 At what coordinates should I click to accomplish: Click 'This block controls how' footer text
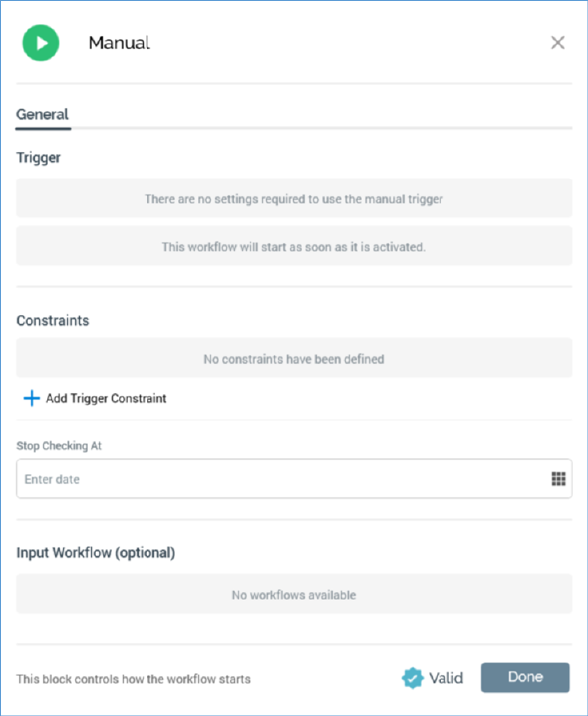click(x=134, y=679)
